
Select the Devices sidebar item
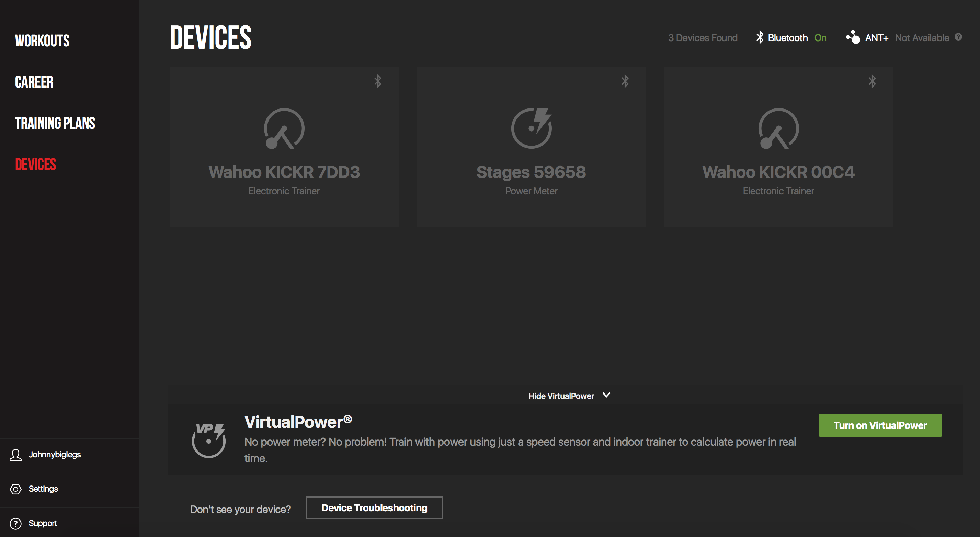tap(36, 164)
